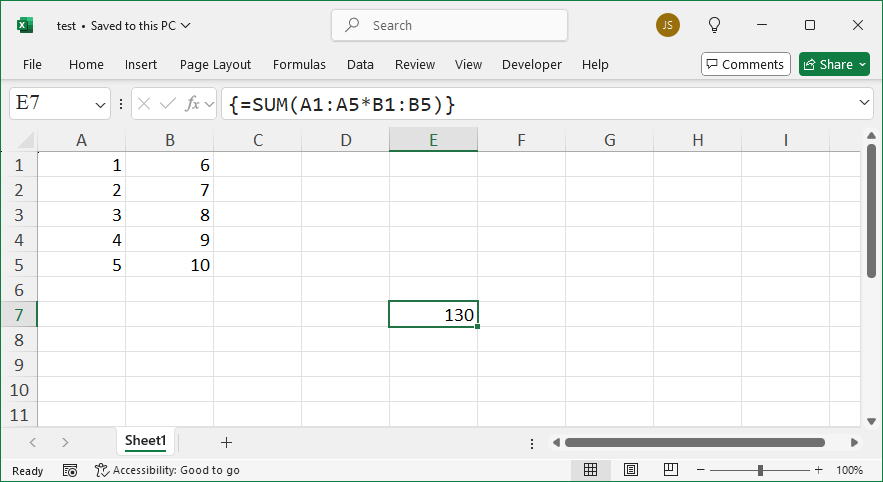Click the Insert Function fx icon
Viewport: 883px width, 482px height.
193,104
